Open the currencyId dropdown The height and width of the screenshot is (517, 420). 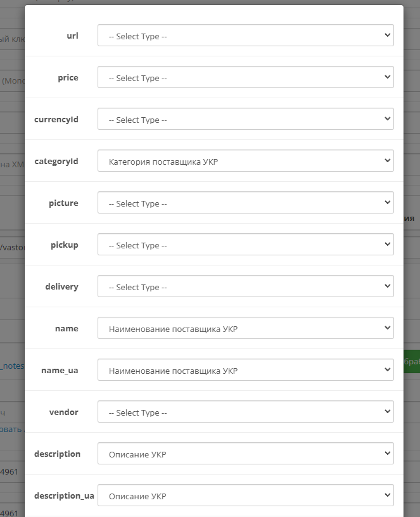(245, 119)
